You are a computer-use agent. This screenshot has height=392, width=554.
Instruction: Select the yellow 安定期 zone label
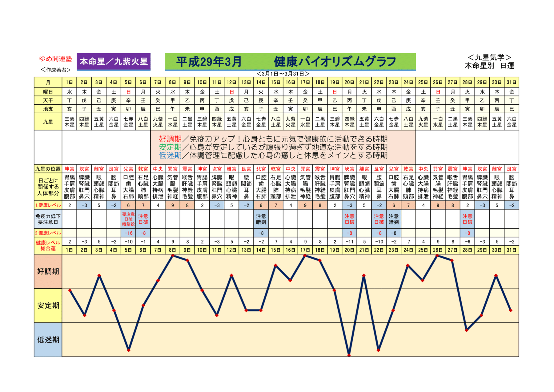pyautogui.click(x=48, y=305)
